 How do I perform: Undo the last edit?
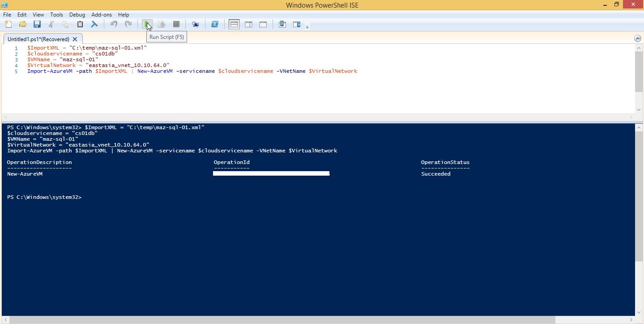pyautogui.click(x=114, y=24)
